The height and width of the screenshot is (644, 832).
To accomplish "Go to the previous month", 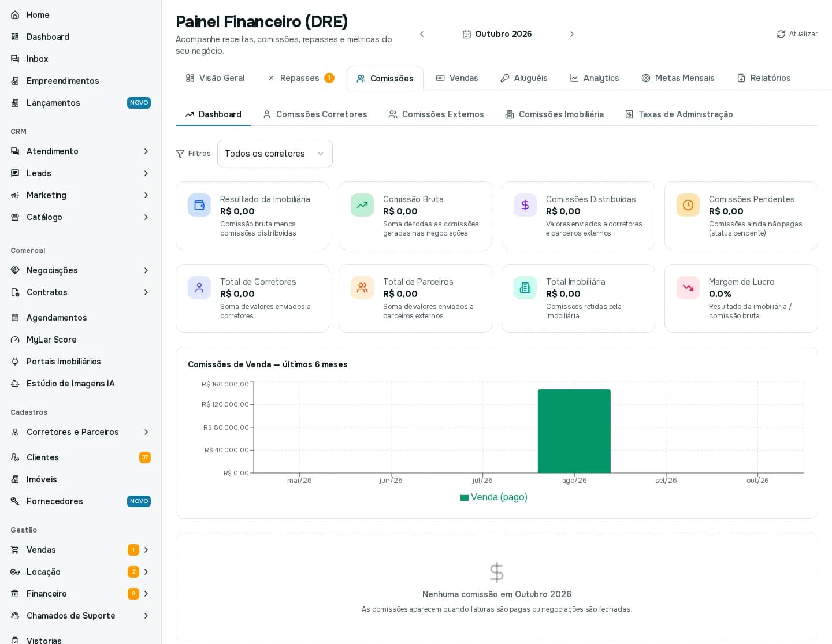I will pyautogui.click(x=422, y=34).
